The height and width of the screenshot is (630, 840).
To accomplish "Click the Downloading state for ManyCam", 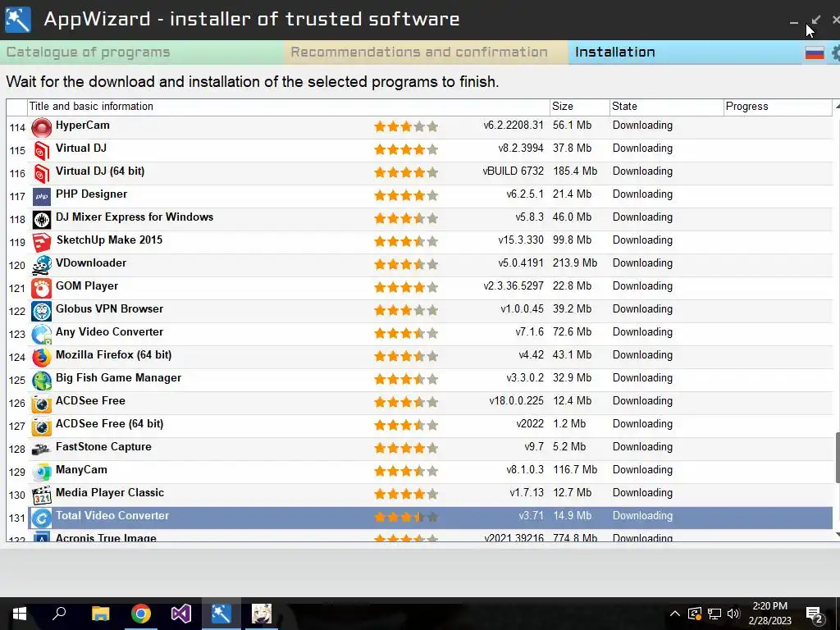I will coord(642,470).
